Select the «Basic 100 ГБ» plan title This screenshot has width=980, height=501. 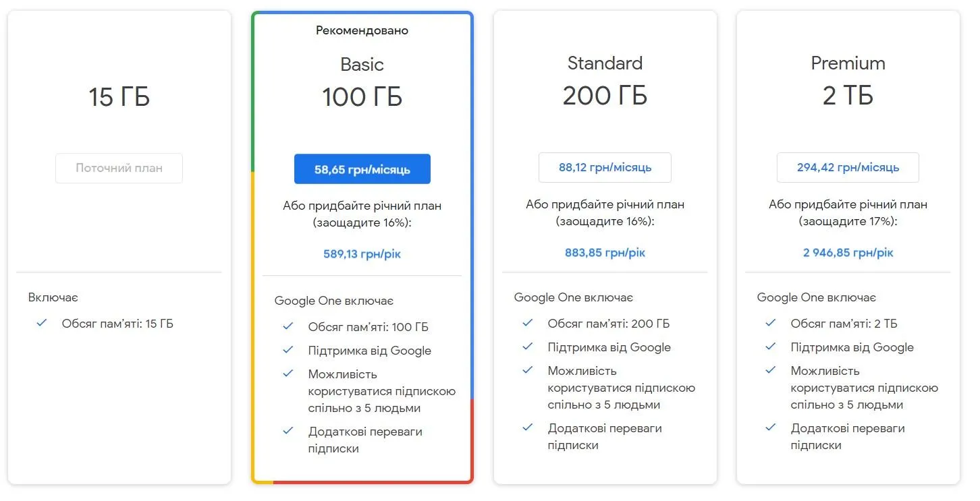point(362,81)
